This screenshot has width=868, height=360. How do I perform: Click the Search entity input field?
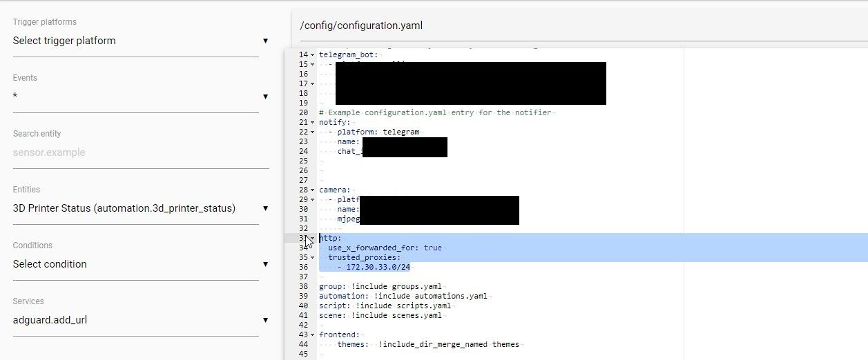[141, 152]
